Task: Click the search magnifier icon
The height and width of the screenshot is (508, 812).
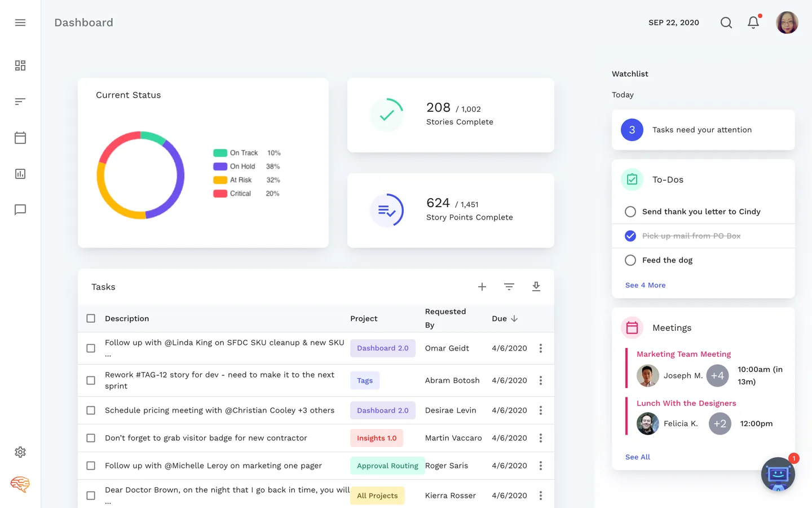Action: click(726, 23)
